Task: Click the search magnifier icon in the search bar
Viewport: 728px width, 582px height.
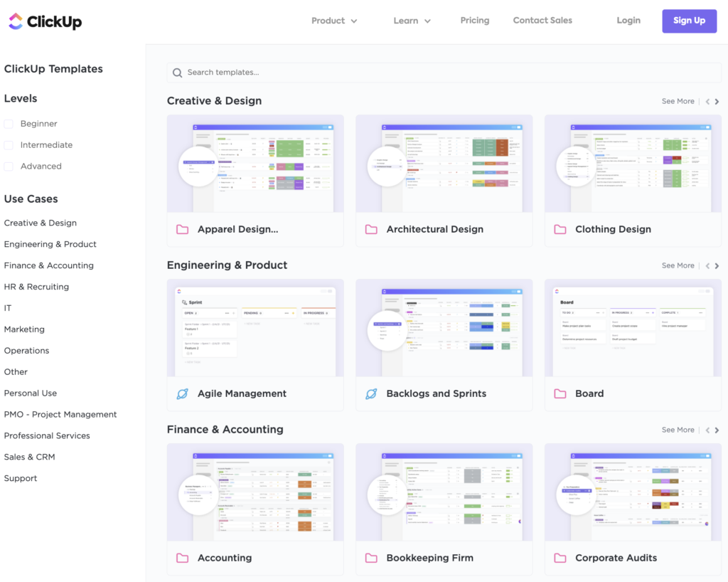Action: pos(177,73)
